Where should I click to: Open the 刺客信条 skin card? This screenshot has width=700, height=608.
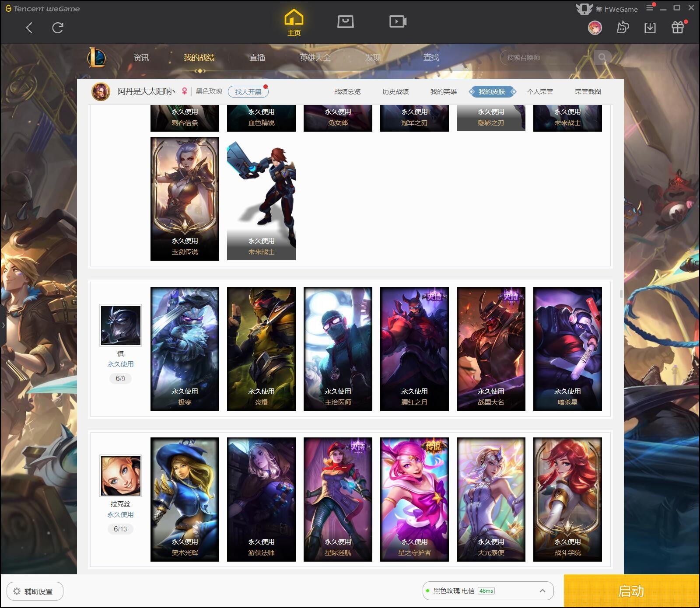185,118
